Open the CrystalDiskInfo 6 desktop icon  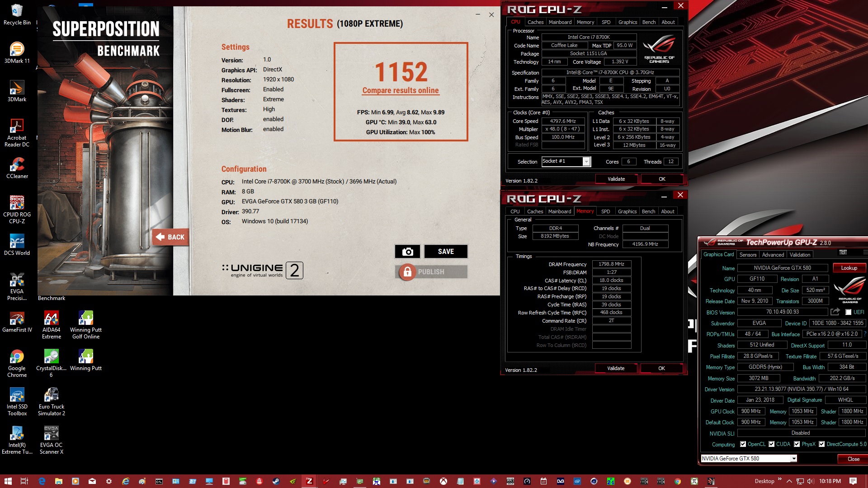pyautogui.click(x=52, y=363)
